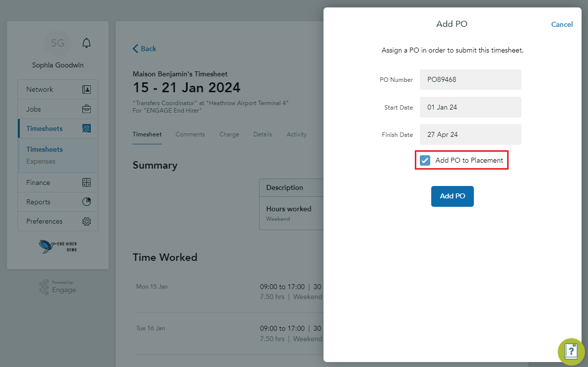This screenshot has width=588, height=367.
Task: Open the Reports menu item
Action: click(x=58, y=202)
